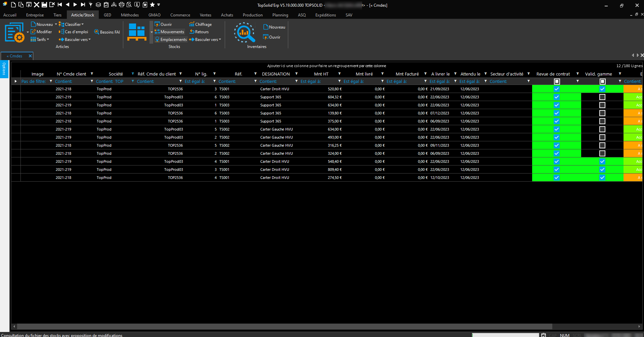Click the large Articles management icon

(x=14, y=33)
